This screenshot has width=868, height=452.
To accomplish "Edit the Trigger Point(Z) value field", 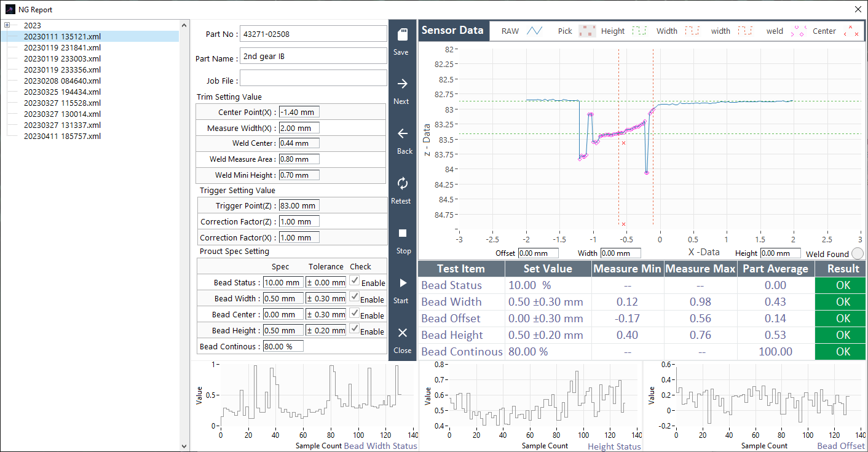I will (x=299, y=205).
